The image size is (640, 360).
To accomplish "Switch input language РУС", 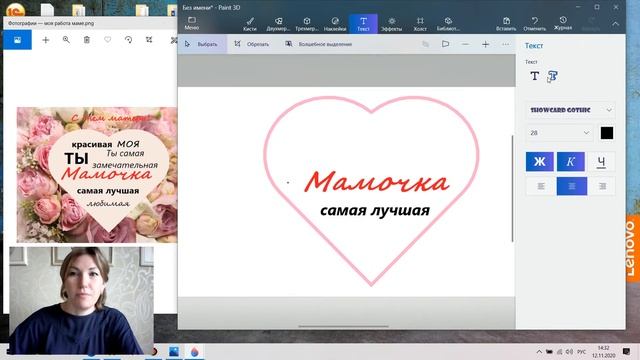I will pyautogui.click(x=582, y=351).
